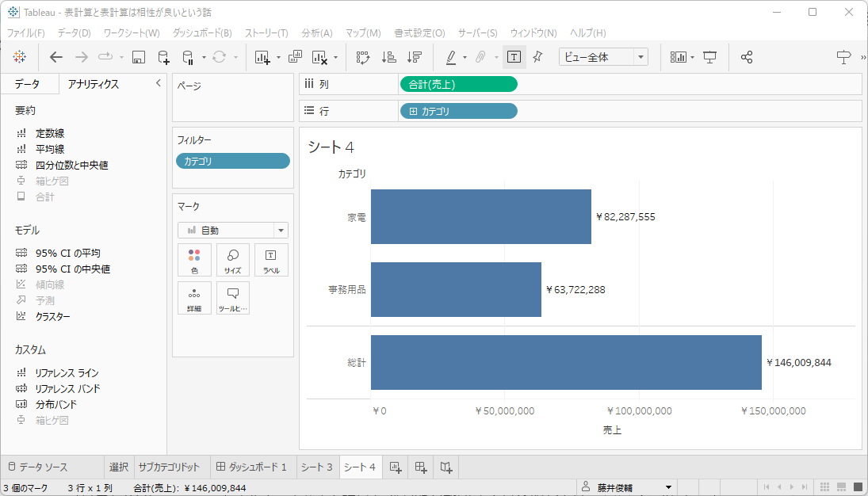Click the new data source icon

tap(163, 57)
